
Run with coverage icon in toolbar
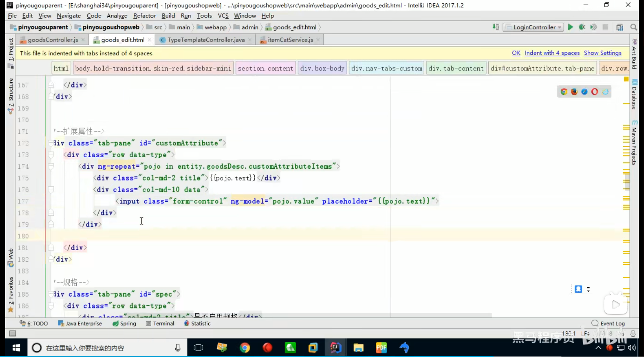pos(594,27)
